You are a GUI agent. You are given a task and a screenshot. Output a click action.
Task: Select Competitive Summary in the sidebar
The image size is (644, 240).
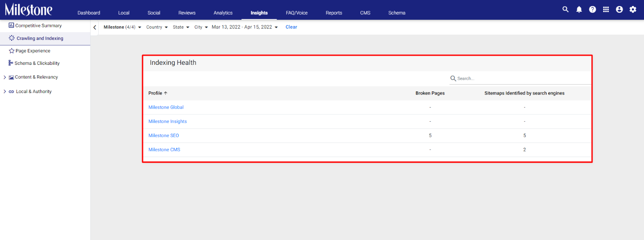point(38,25)
